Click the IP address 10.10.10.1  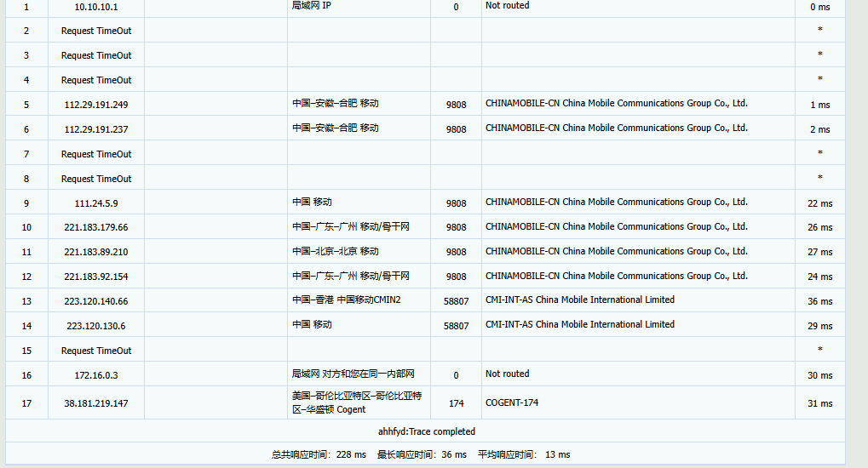click(96, 7)
